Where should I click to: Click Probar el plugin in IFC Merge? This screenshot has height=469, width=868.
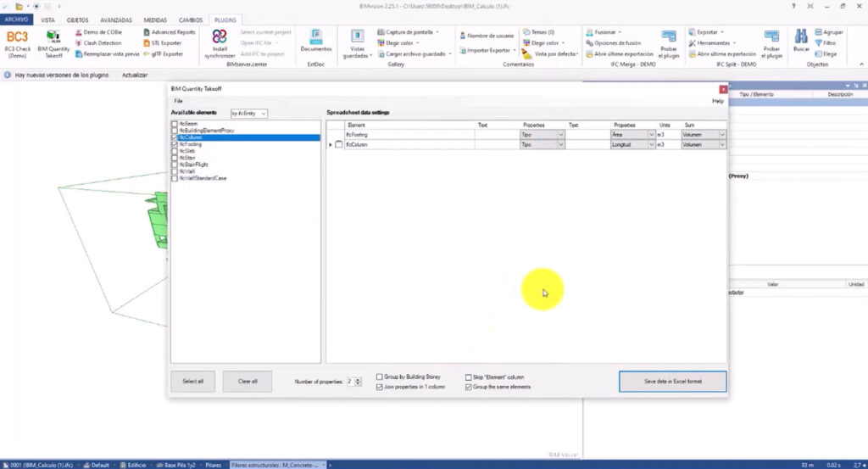669,42
